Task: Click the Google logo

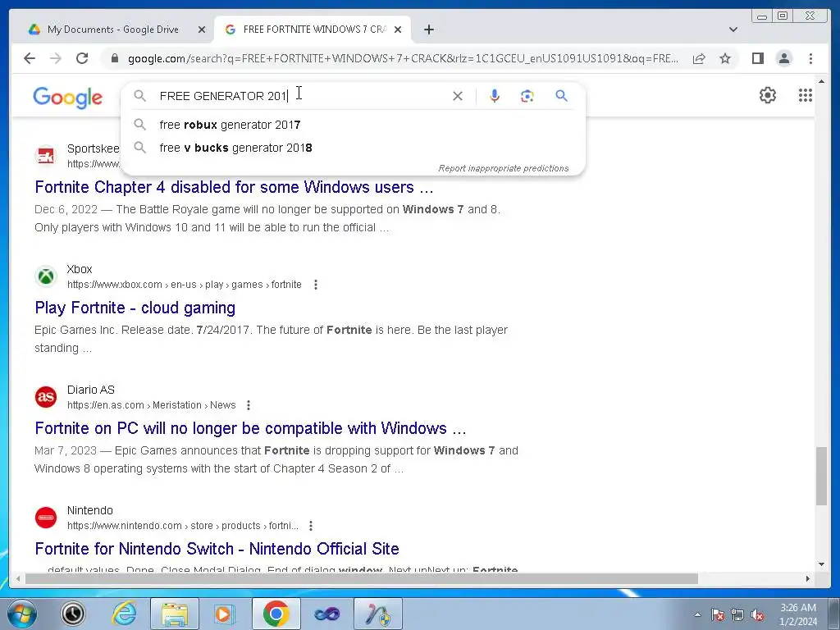Action: 67,98
